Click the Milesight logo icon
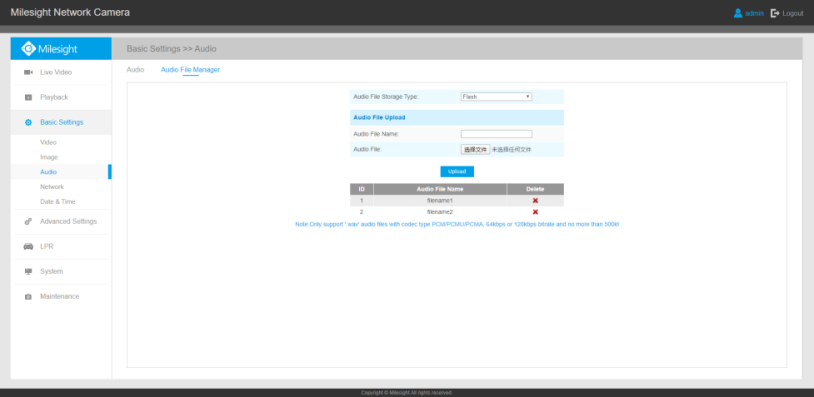Viewport: 814px width, 397px height. click(x=29, y=49)
